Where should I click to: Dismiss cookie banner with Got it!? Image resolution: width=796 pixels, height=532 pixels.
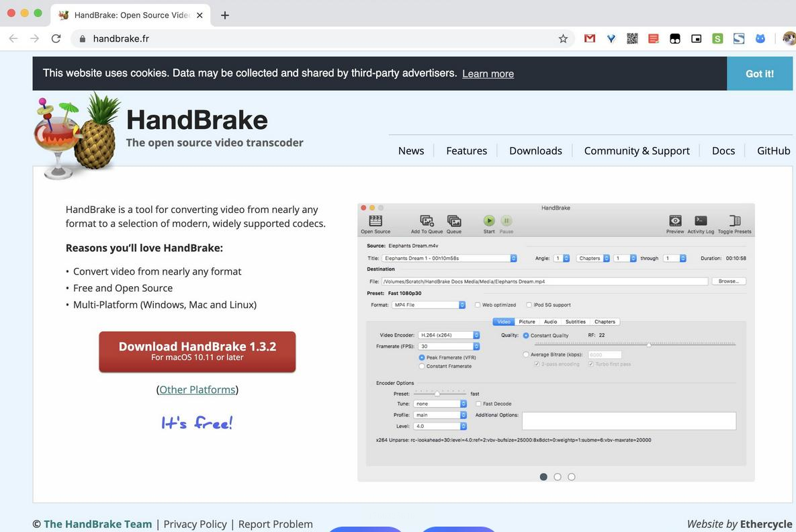[x=760, y=74]
